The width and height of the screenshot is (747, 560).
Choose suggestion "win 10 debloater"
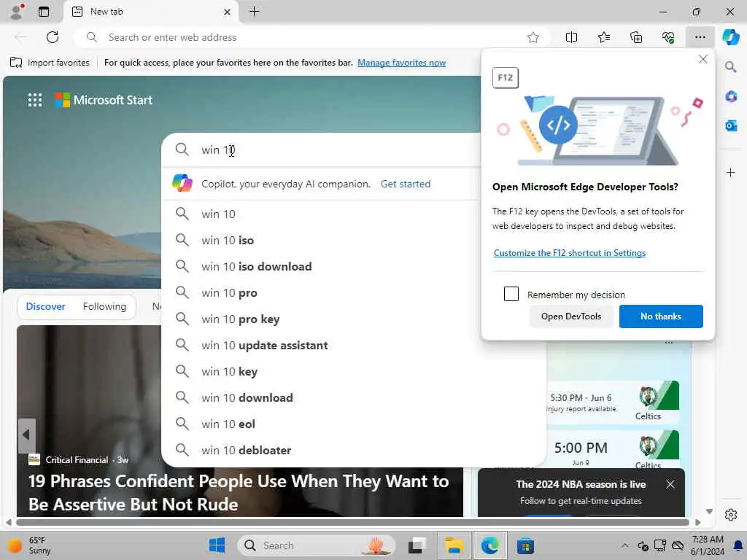(x=354, y=450)
